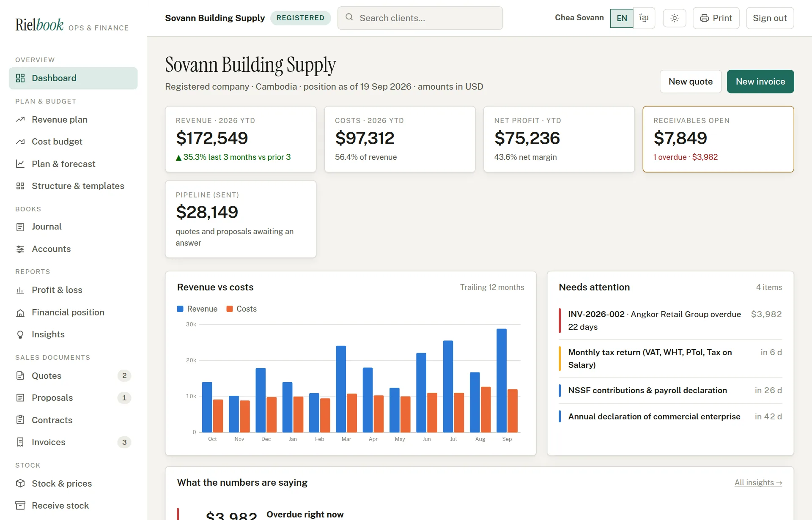
Task: Click the Journal book icon
Action: [20, 227]
